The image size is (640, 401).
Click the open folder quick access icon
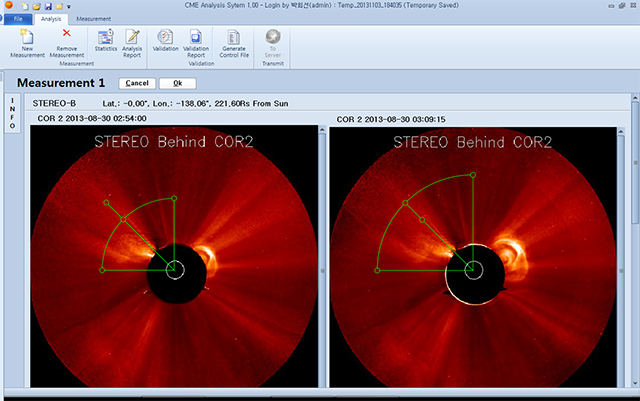tap(37, 6)
